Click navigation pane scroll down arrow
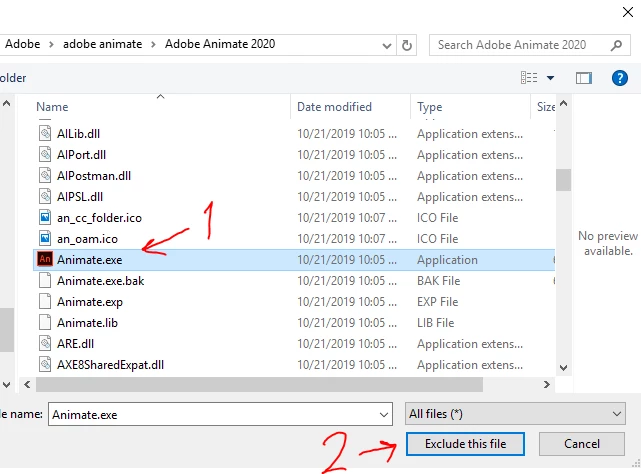This screenshot has width=641, height=474. click(x=6, y=384)
